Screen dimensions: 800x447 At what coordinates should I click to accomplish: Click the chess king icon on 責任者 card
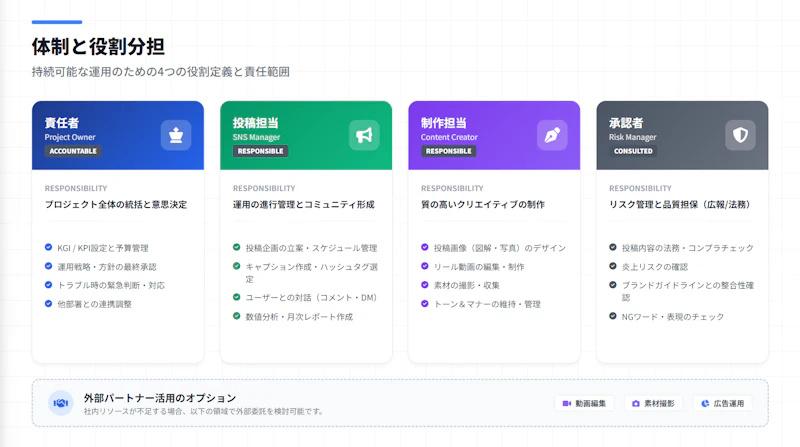point(176,135)
